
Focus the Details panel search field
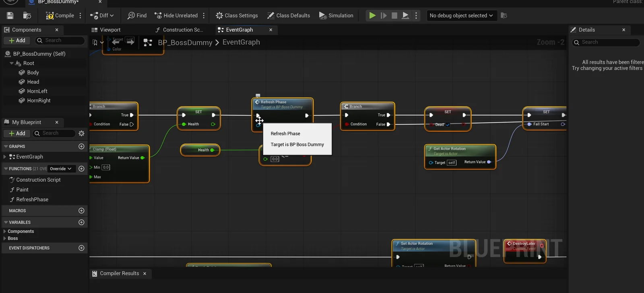coord(606,42)
